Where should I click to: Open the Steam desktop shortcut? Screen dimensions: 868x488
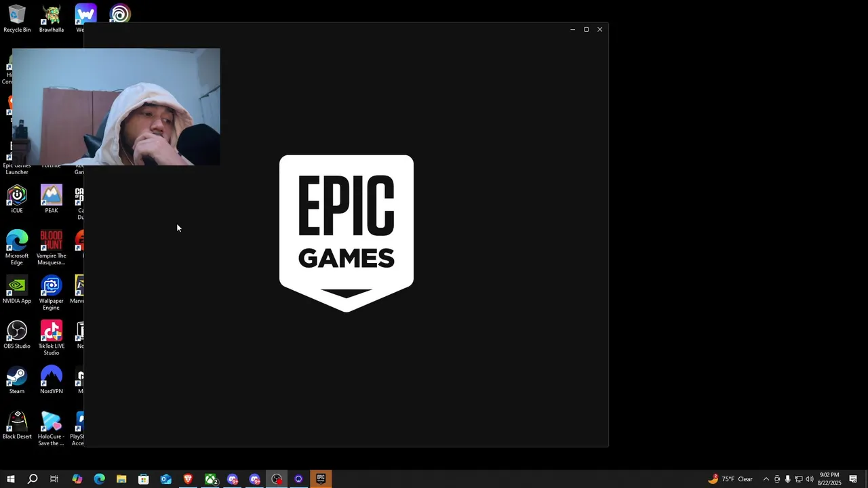pos(17,380)
